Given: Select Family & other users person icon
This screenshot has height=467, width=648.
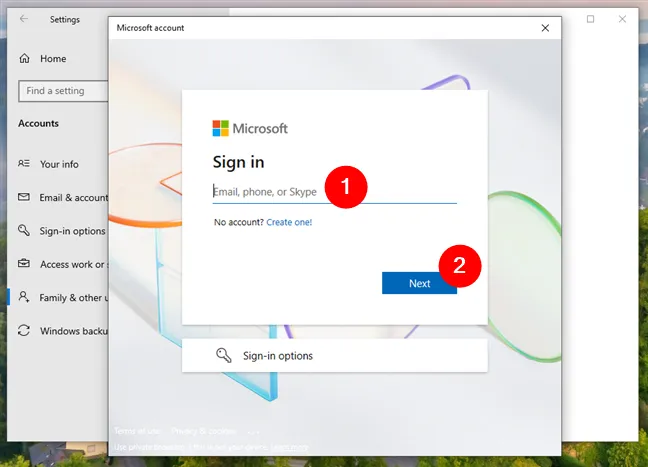Looking at the screenshot, I should 24,297.
